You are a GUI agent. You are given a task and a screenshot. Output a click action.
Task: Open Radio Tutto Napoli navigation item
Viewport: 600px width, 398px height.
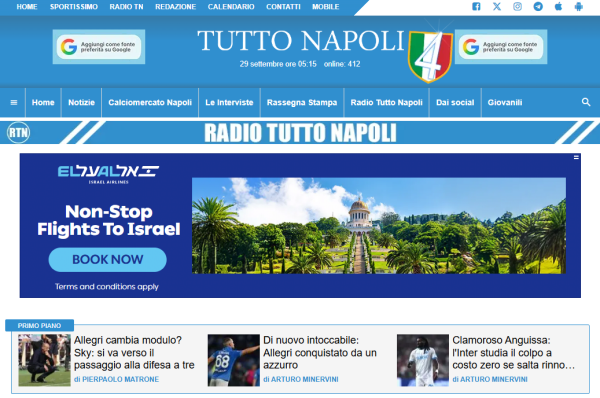tap(386, 103)
